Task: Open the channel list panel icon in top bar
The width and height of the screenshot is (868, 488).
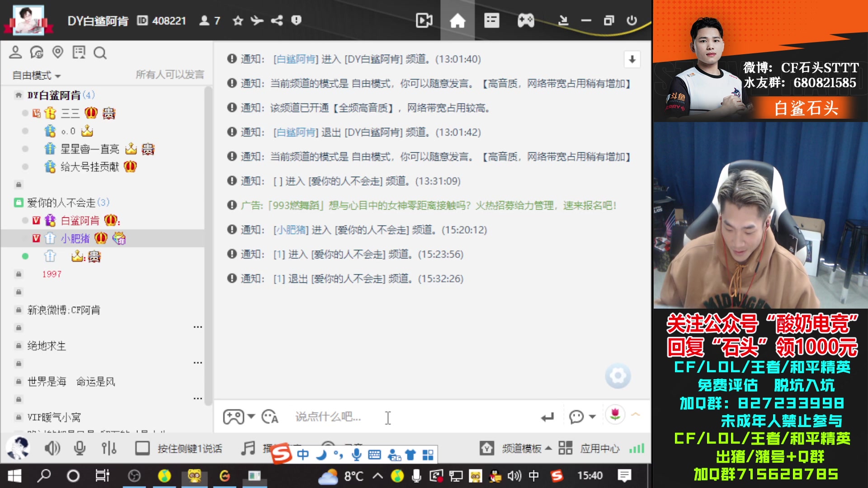Action: (x=491, y=20)
